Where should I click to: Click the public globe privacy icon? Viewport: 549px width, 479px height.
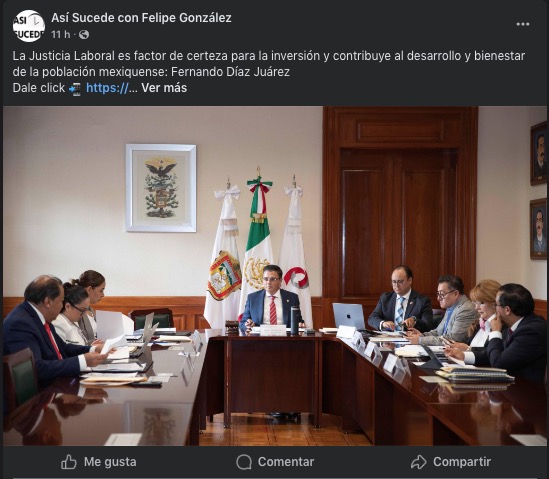84,34
